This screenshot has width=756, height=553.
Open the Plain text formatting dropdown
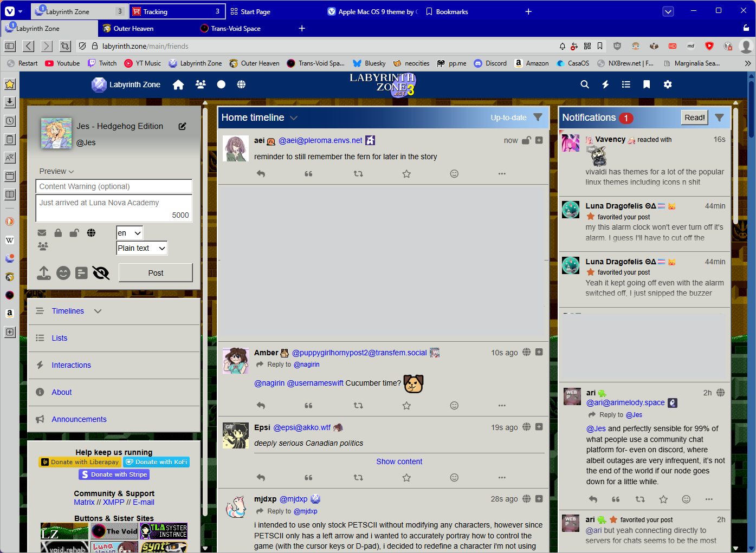[x=141, y=248]
